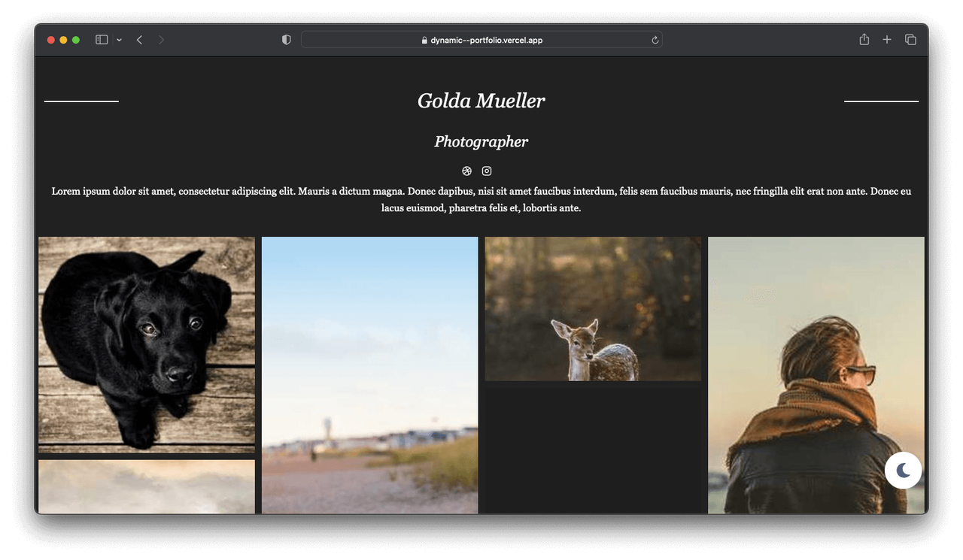Toggle dark mode with the moon button

tap(903, 471)
